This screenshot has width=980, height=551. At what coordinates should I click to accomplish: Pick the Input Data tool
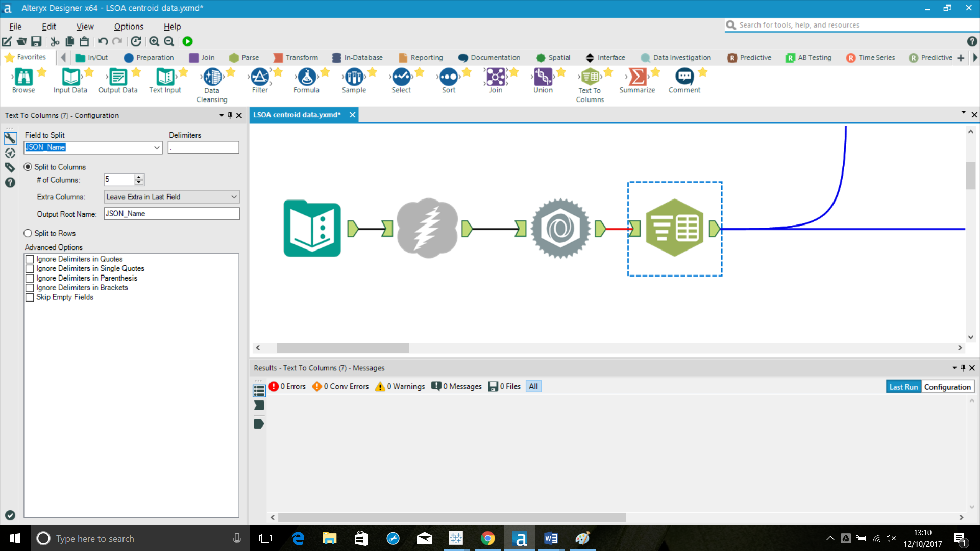(70, 81)
